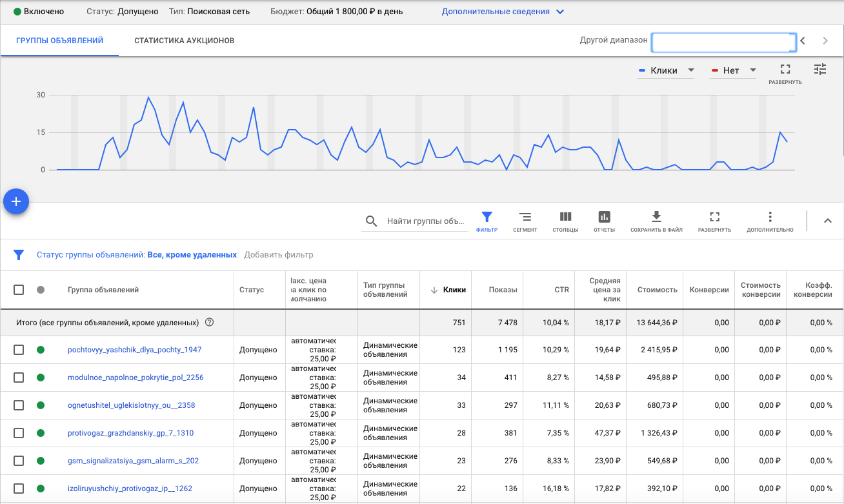
Task: Toggle the select-all checkbox in header
Action: 19,290
